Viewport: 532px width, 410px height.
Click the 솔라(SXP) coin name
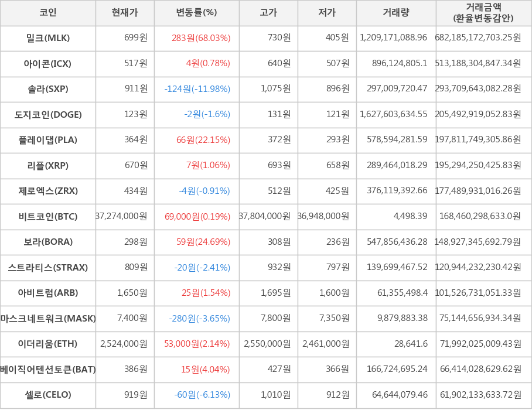click(x=48, y=89)
